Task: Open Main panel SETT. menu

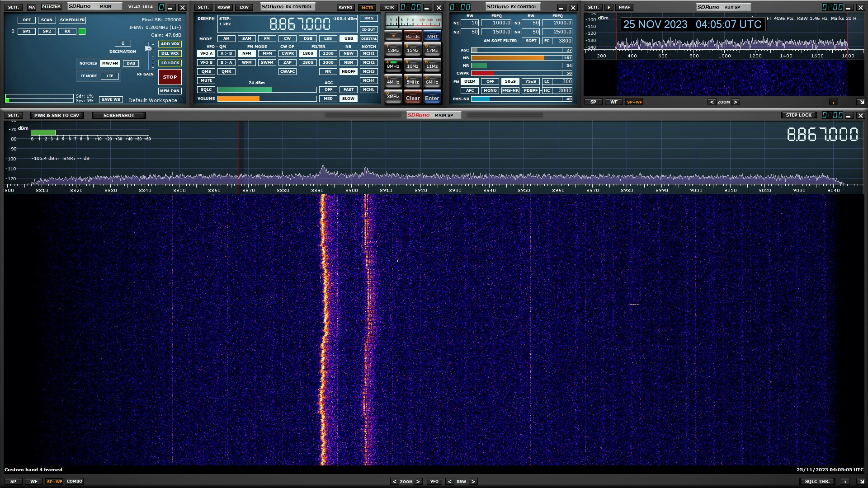Action: point(14,7)
